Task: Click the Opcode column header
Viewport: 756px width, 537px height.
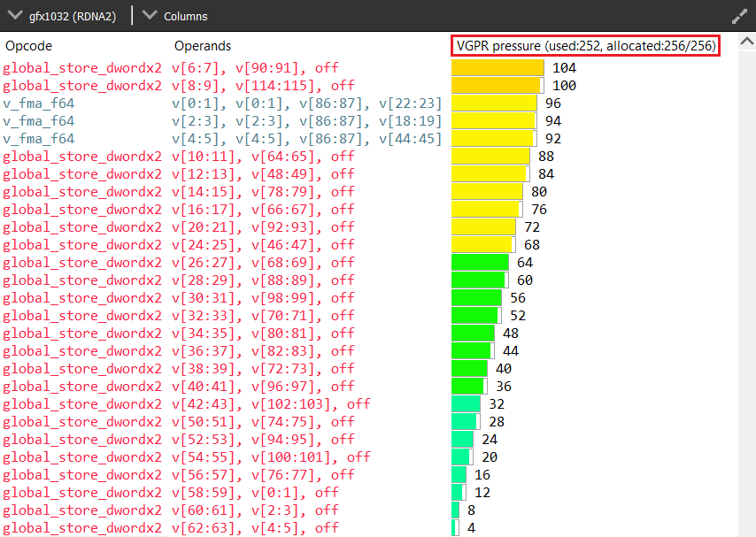Action: coord(31,45)
